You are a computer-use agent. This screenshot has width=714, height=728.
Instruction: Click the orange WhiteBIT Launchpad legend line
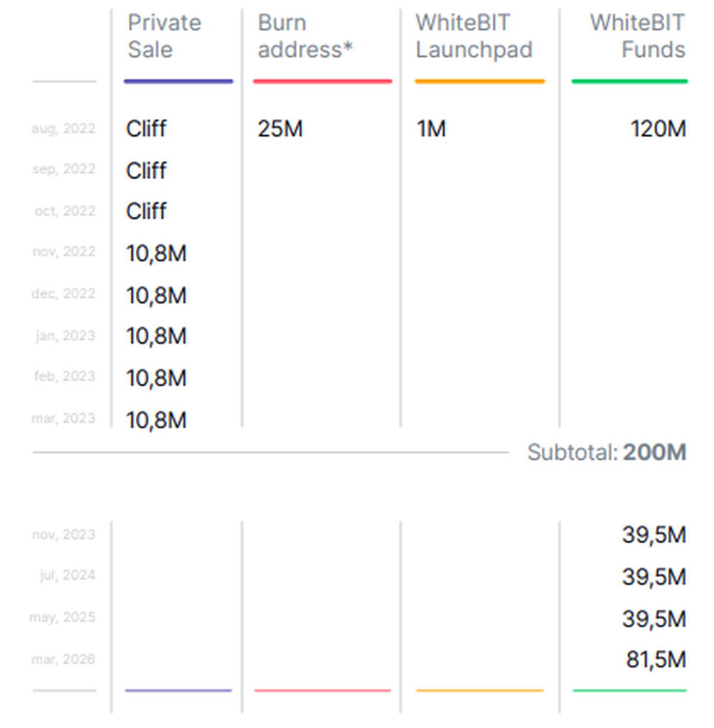coord(480,80)
